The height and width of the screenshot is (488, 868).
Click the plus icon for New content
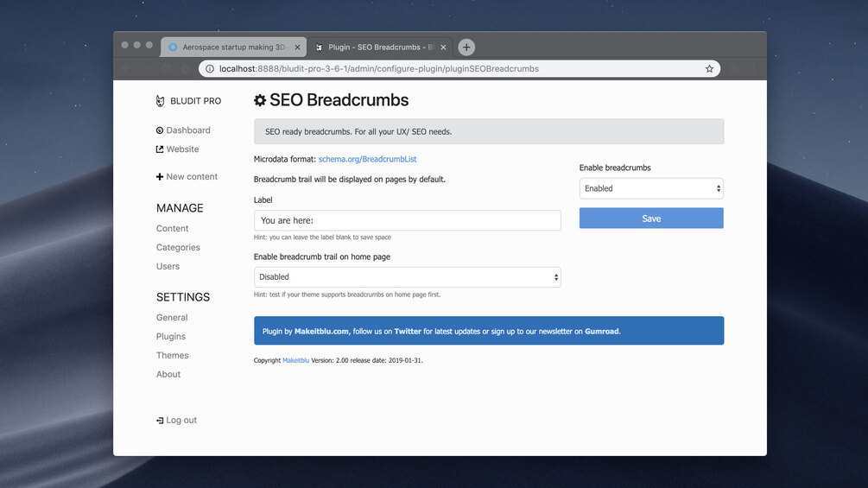click(x=160, y=177)
